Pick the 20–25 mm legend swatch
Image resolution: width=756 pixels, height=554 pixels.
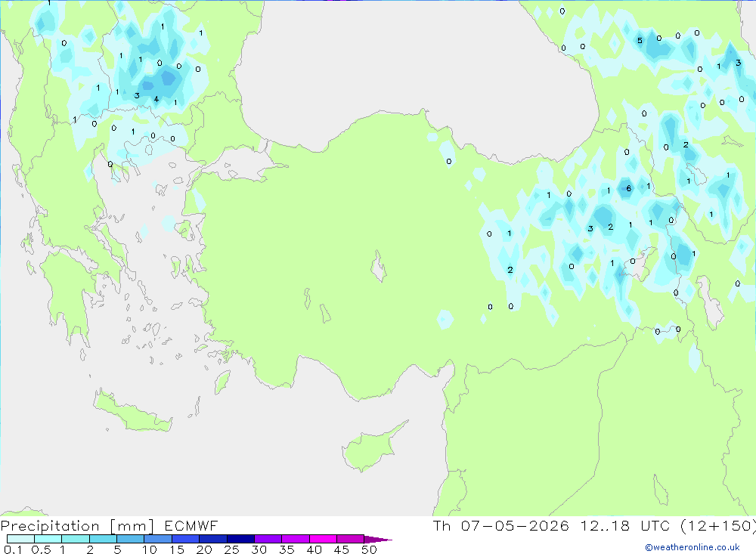pos(213,539)
